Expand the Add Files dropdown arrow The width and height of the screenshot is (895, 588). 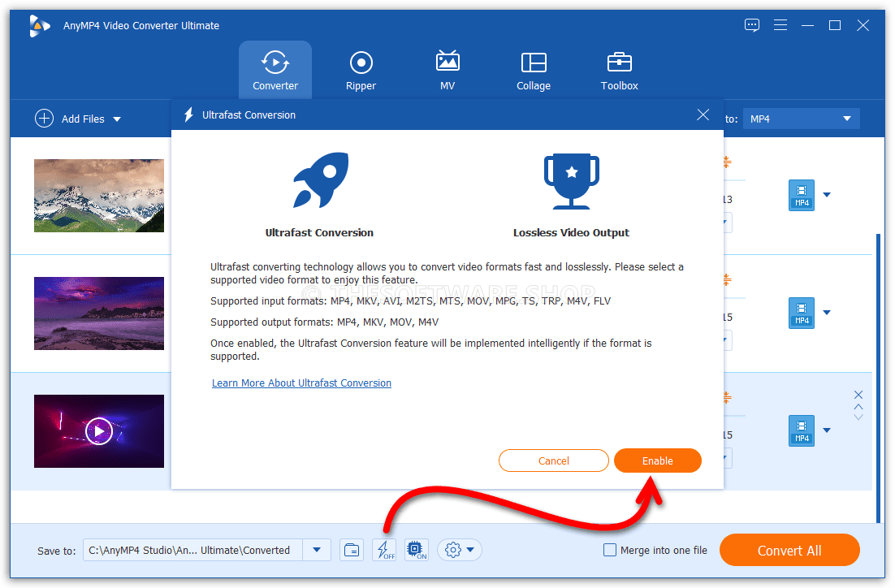[x=117, y=119]
